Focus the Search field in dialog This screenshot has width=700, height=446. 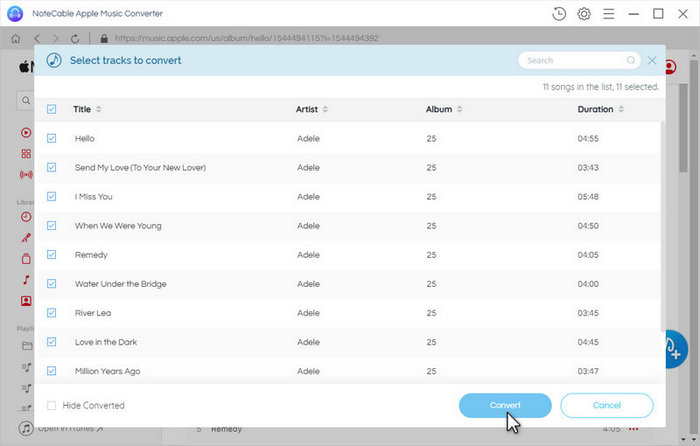click(x=579, y=60)
